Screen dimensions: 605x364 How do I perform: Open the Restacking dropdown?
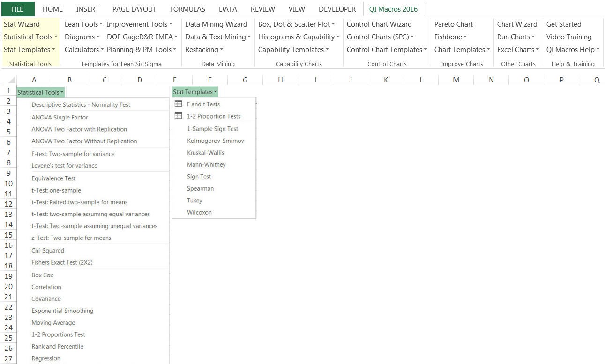[x=204, y=49]
